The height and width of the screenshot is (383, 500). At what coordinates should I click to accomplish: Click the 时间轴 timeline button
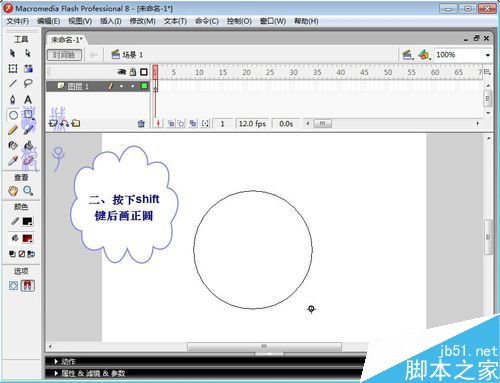[x=64, y=55]
